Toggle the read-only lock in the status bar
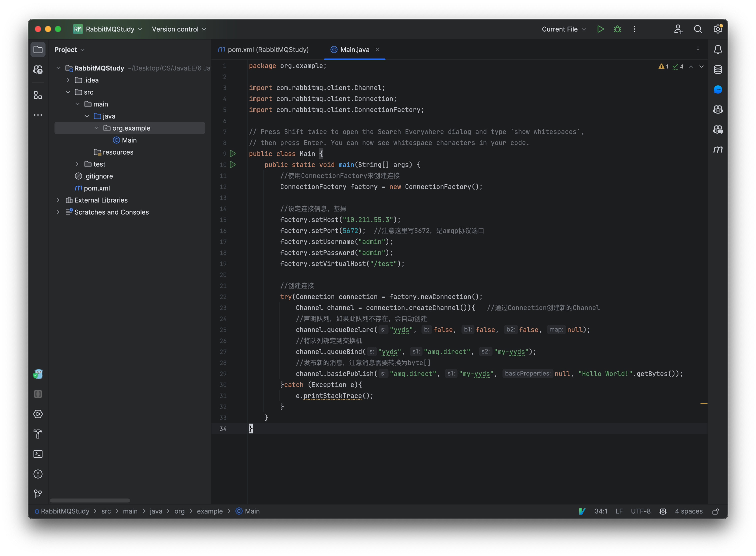The width and height of the screenshot is (756, 556). (715, 511)
